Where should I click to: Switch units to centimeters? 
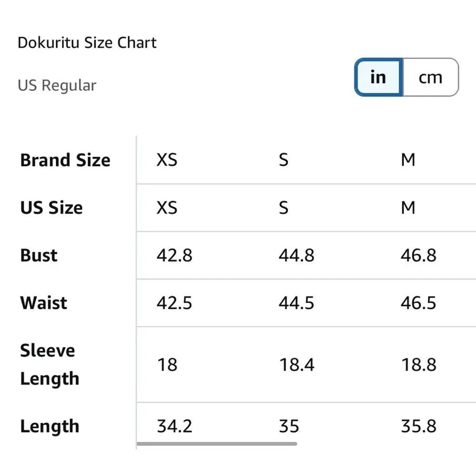(430, 77)
